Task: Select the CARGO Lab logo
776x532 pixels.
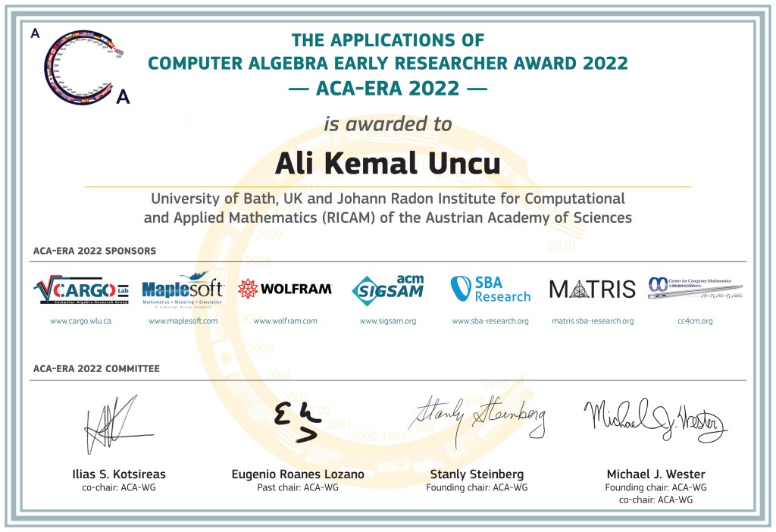Action: tap(81, 290)
